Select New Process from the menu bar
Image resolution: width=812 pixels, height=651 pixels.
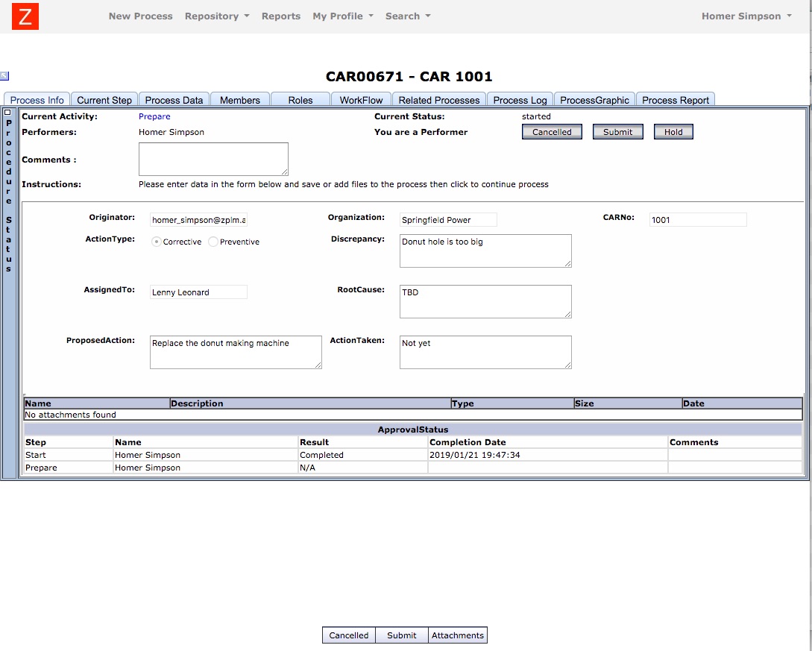(140, 16)
